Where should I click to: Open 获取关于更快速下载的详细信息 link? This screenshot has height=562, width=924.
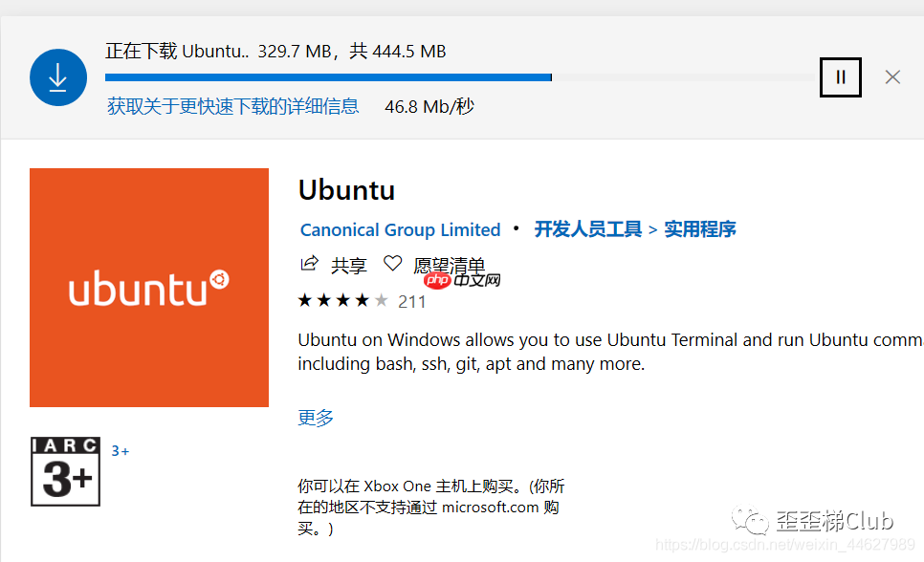[232, 106]
